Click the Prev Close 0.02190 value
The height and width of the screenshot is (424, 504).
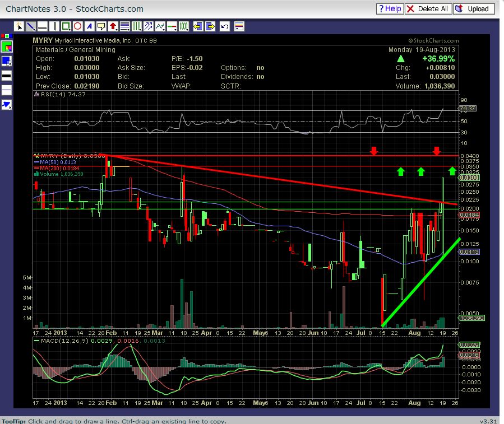click(x=87, y=86)
